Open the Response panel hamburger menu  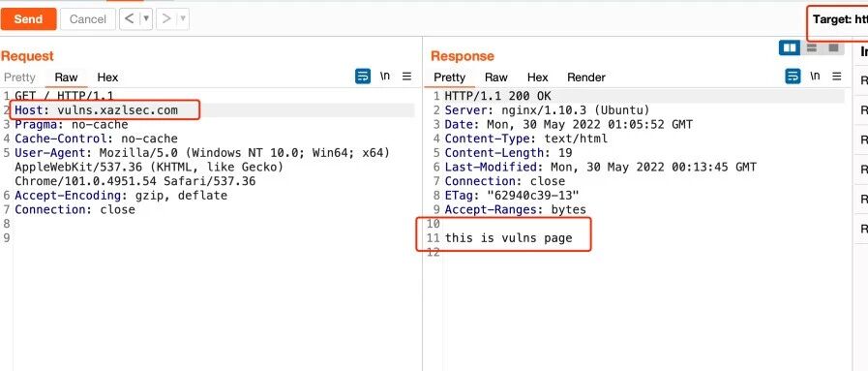point(837,77)
